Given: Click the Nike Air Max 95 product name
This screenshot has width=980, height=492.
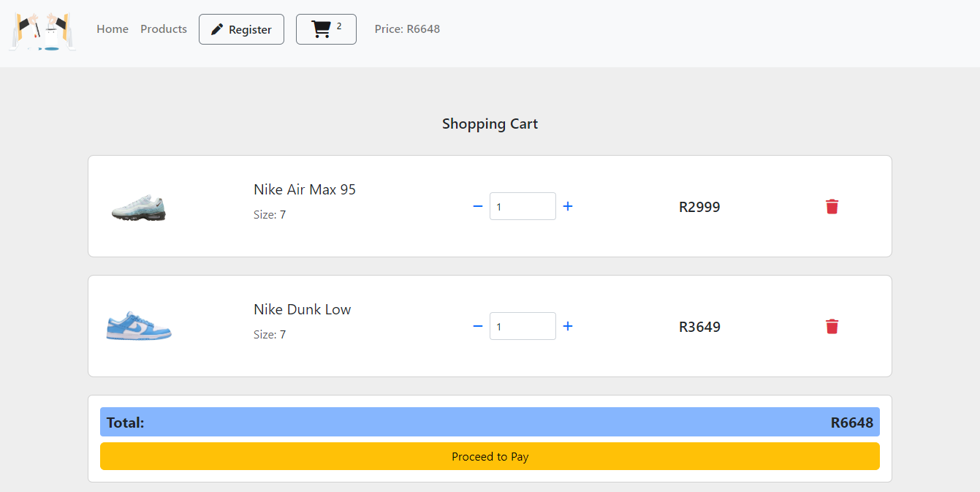Looking at the screenshot, I should click(305, 189).
